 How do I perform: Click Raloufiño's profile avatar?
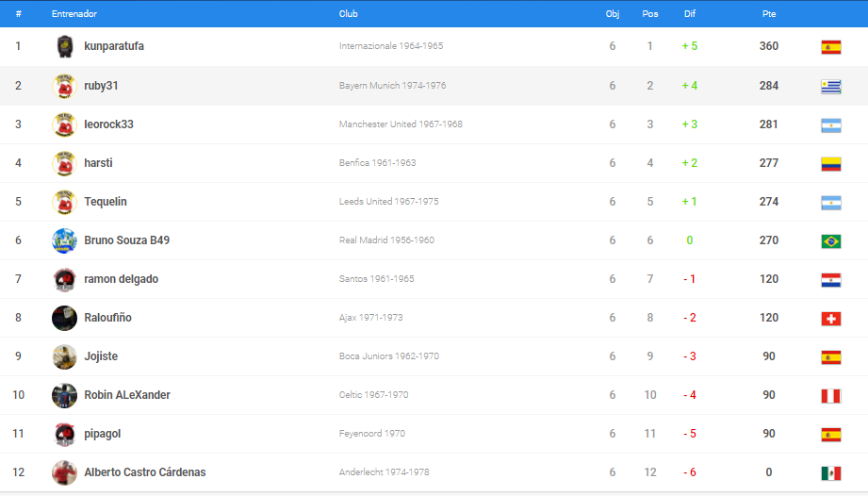point(64,318)
